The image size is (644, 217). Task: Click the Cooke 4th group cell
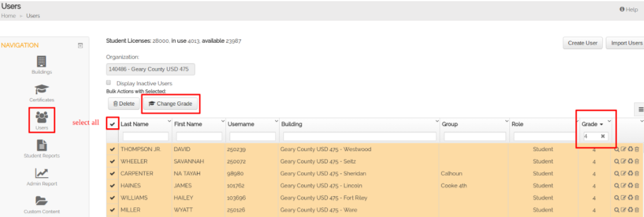click(454, 186)
